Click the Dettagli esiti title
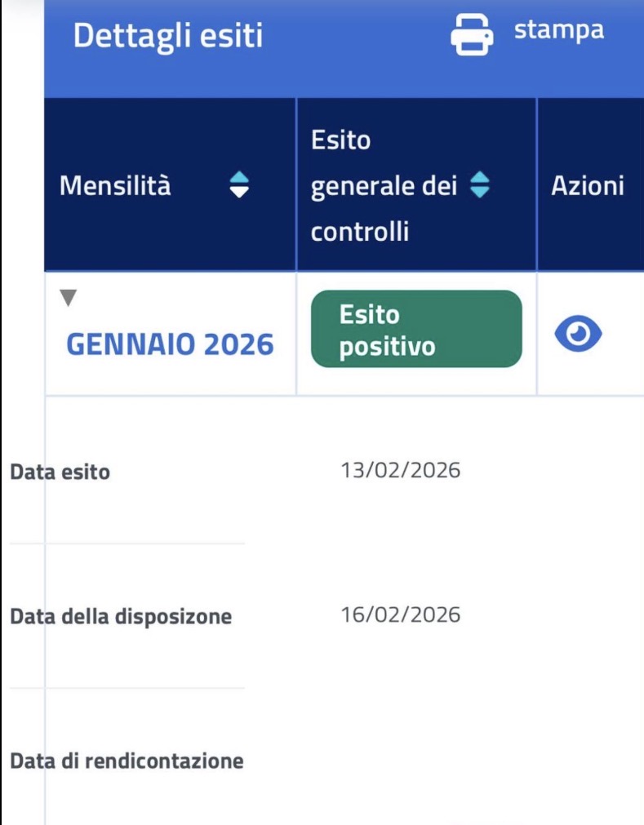Image resolution: width=644 pixels, height=825 pixels. [x=168, y=37]
